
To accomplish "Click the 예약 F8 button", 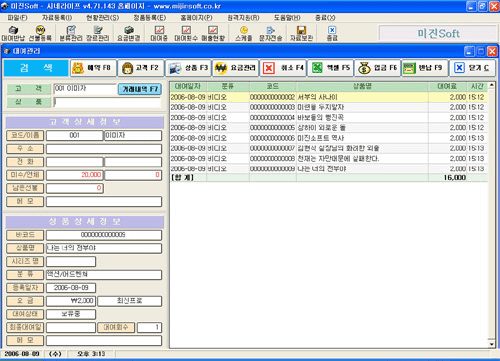I will 93,68.
